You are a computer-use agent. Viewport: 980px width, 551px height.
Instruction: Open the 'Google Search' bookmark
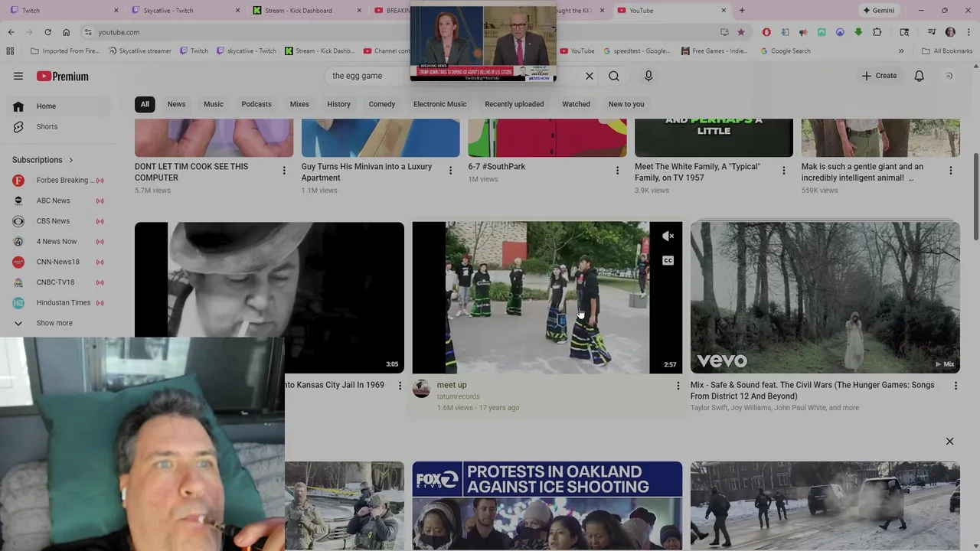[786, 51]
